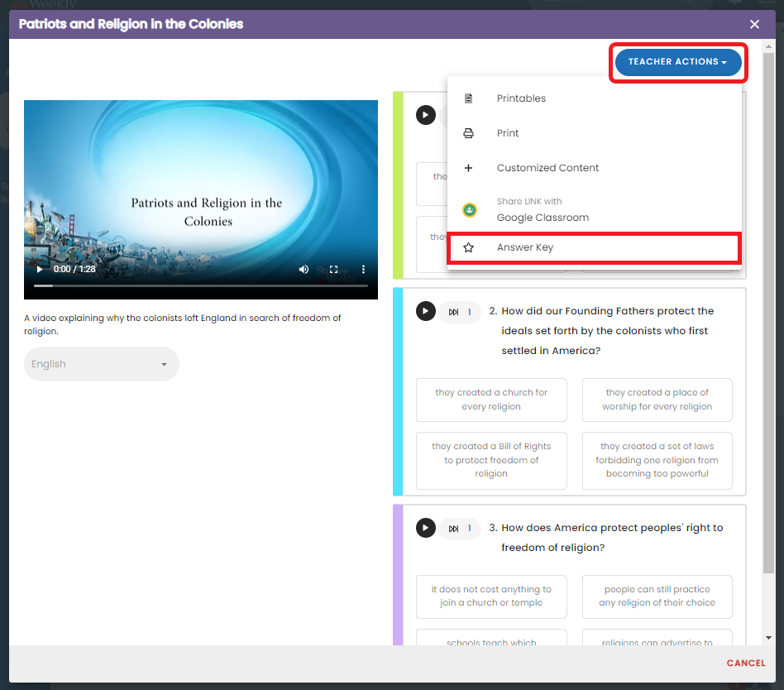Click the skip icon on question 3
The width and height of the screenshot is (784, 690).
tap(454, 528)
